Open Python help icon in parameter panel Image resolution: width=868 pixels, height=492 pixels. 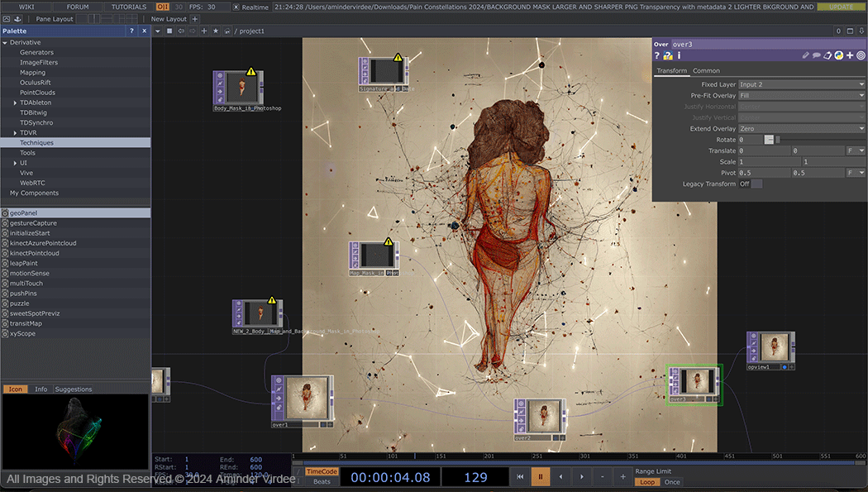[668, 55]
